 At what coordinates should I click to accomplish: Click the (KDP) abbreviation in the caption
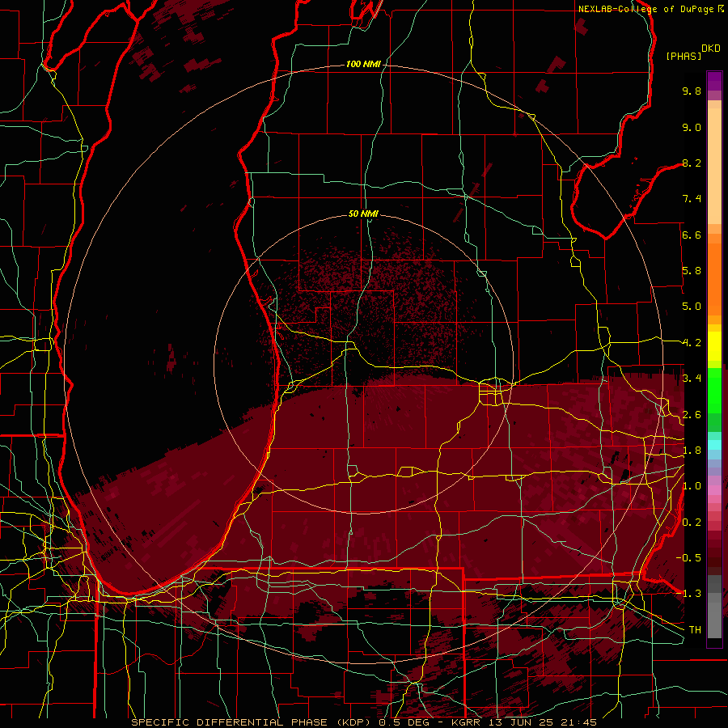[x=355, y=722]
